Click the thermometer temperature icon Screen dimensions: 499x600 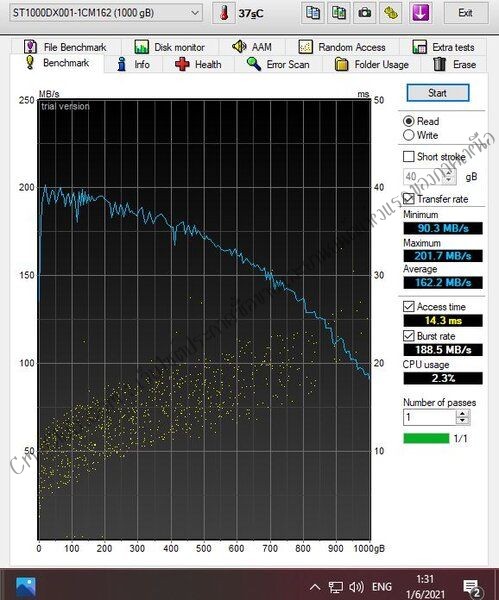tap(224, 13)
